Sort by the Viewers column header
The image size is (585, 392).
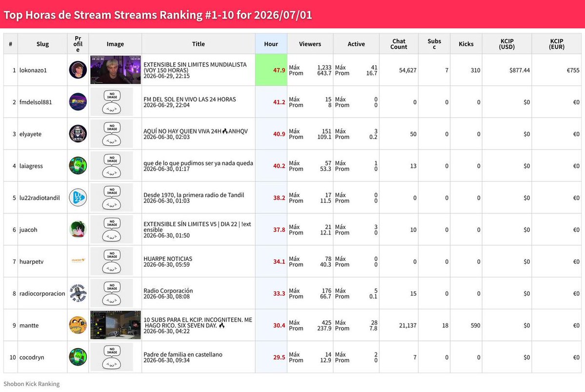(310, 44)
